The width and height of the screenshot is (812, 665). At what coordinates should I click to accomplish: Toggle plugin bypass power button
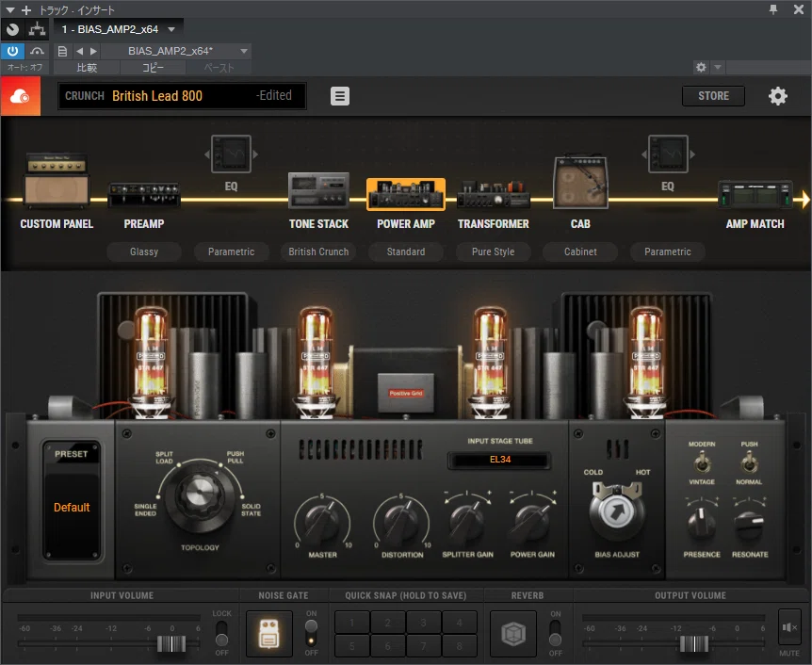12,51
